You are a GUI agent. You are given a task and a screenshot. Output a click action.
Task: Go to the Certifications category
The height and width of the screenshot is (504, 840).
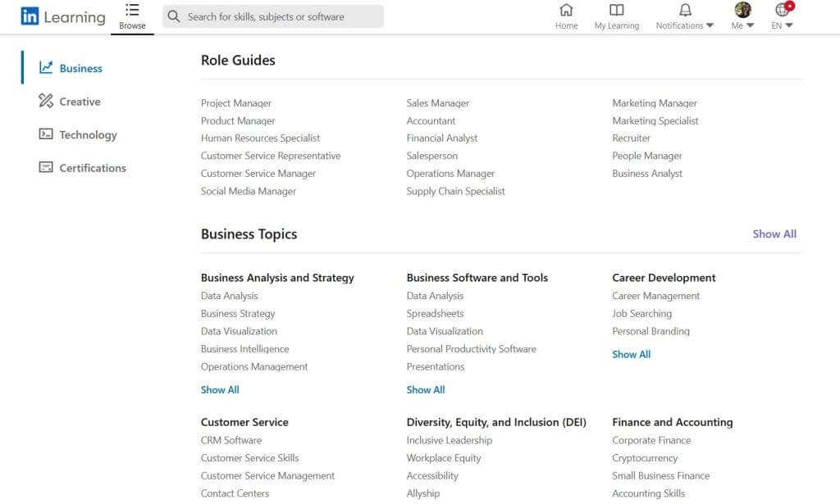pos(92,168)
